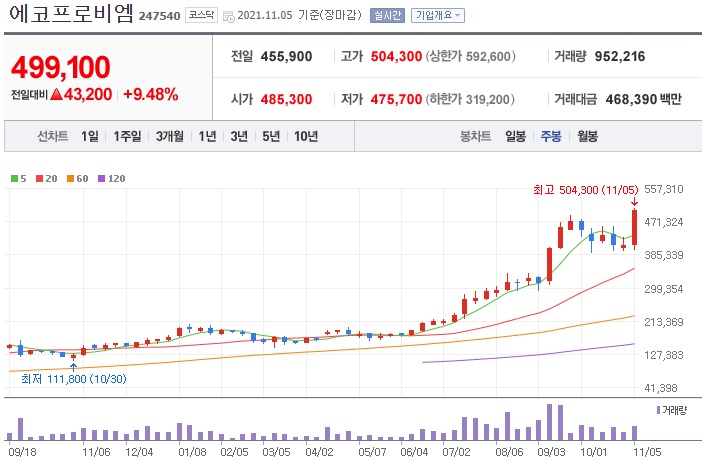Viewport: 705px width, 465px height.
Task: Click the 557,310 price axis label
Action: pos(664,189)
